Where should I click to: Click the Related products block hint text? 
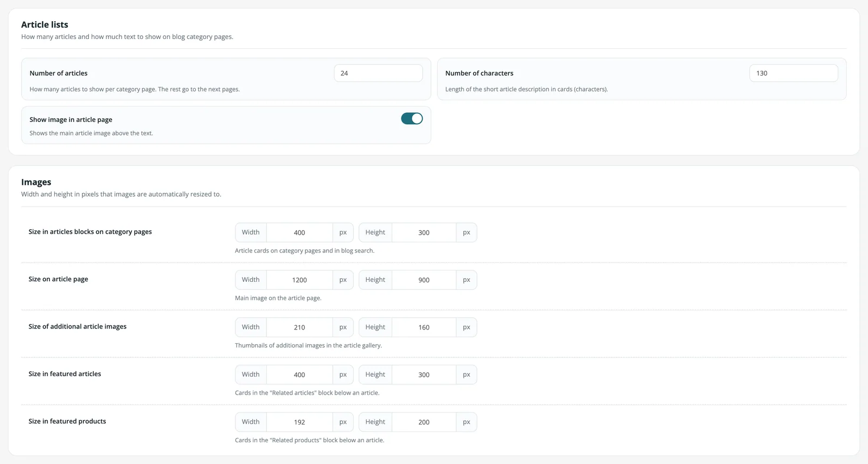click(x=309, y=440)
